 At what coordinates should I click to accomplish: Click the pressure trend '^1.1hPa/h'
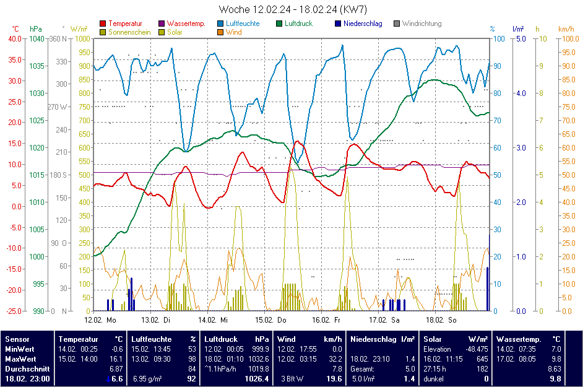(220, 369)
